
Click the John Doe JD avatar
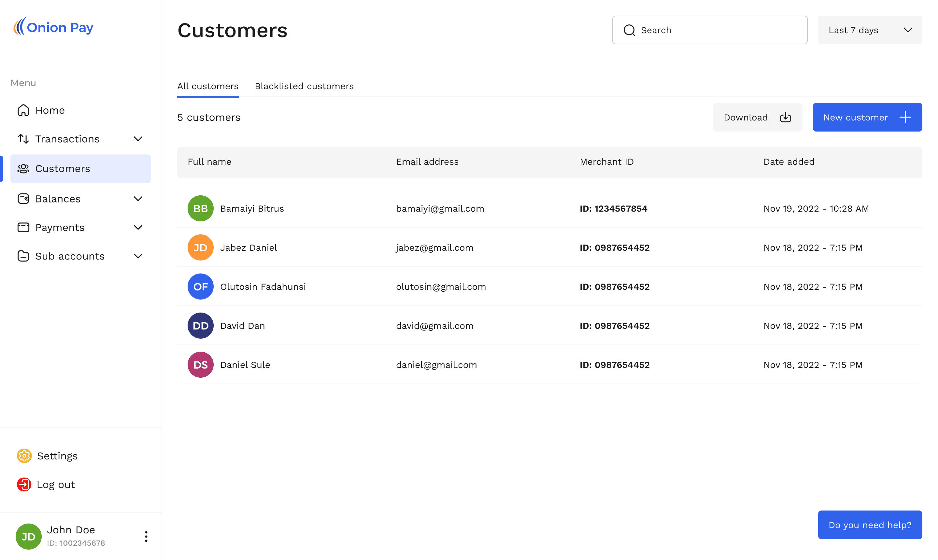point(28,536)
